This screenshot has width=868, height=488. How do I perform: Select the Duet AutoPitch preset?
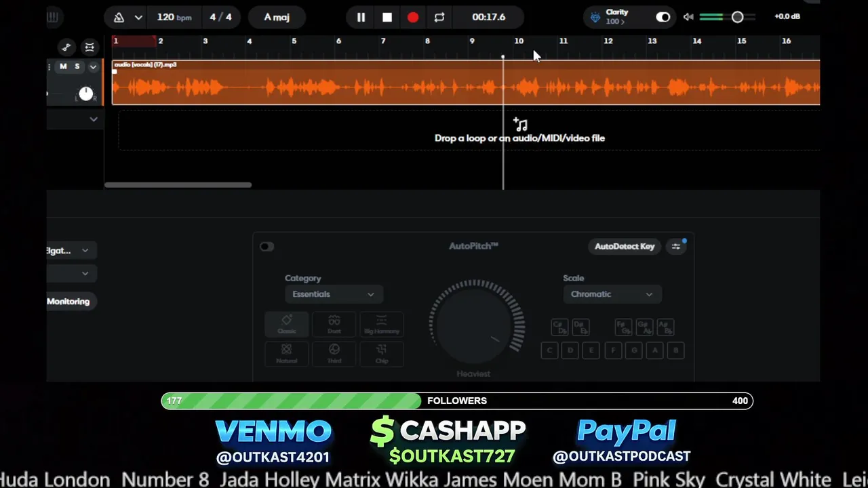(x=334, y=324)
